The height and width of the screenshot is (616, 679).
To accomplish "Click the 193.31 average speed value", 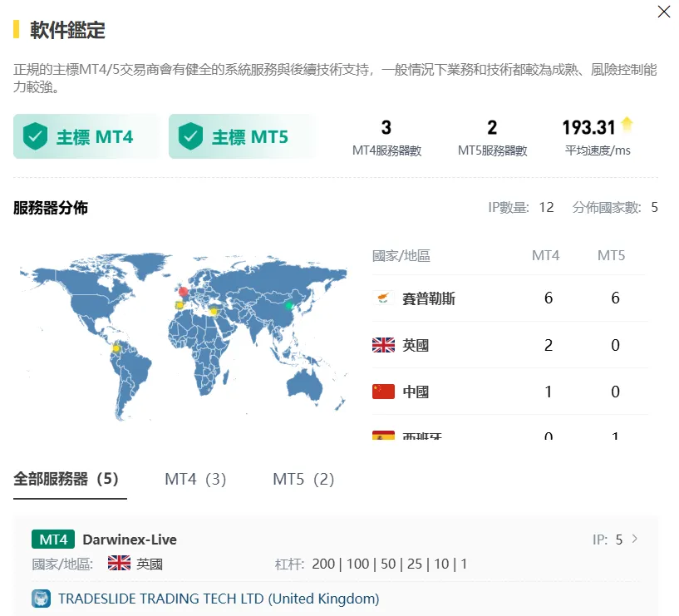I will 588,127.
